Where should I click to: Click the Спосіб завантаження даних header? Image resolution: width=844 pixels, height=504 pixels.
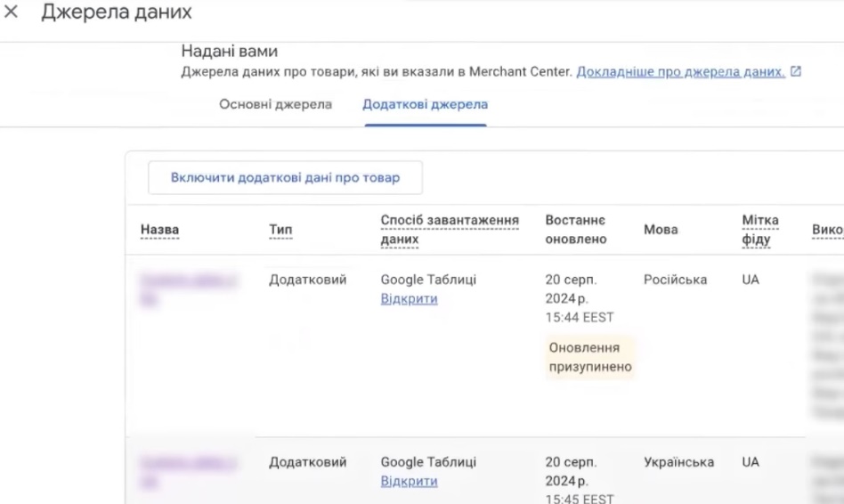[x=450, y=230]
